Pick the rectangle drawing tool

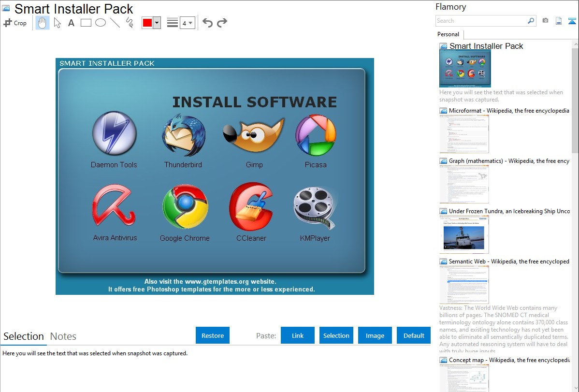86,23
